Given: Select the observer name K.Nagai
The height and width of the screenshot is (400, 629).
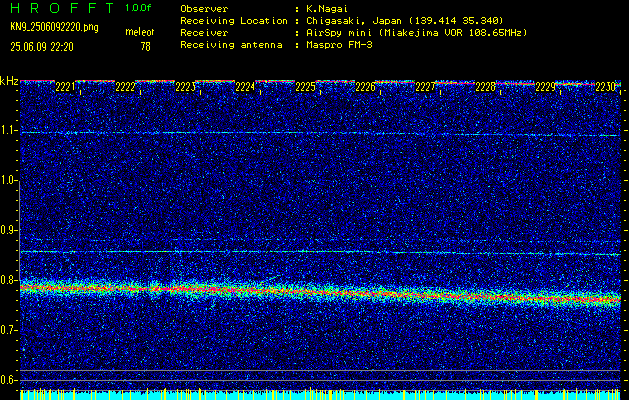Looking at the screenshot, I should [x=327, y=9].
